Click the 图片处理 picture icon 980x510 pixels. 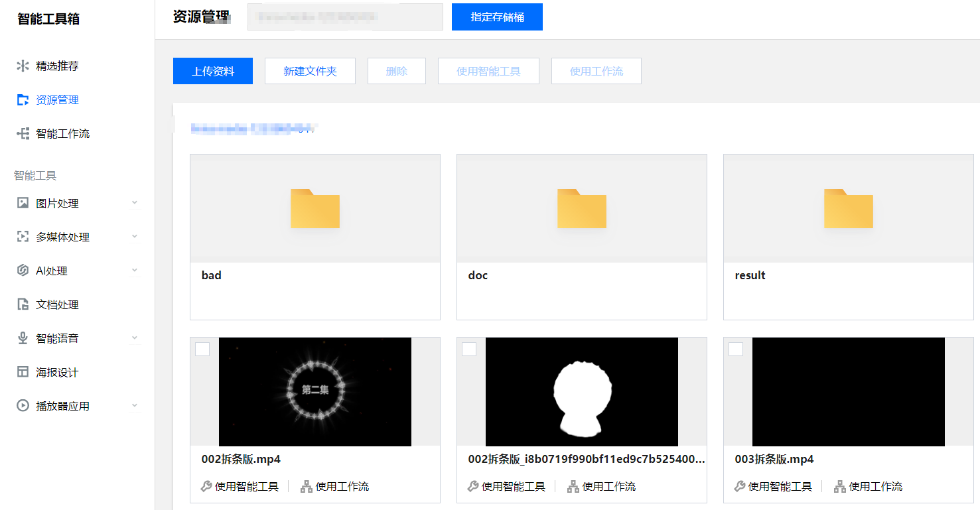click(x=23, y=203)
